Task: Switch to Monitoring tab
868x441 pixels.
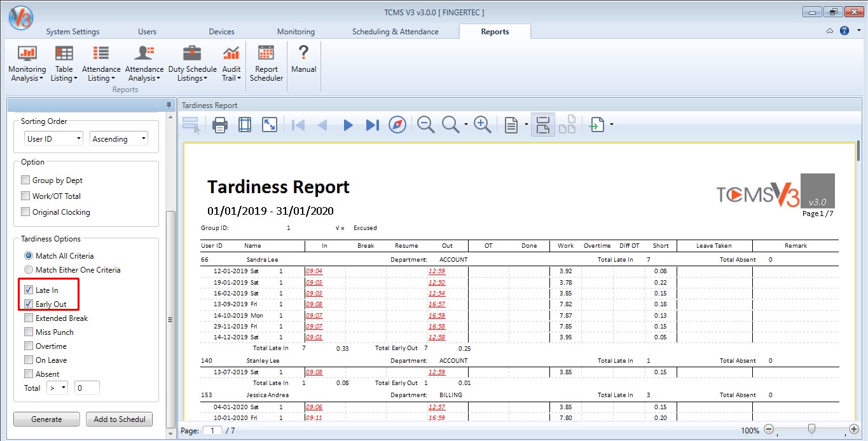Action: [296, 32]
